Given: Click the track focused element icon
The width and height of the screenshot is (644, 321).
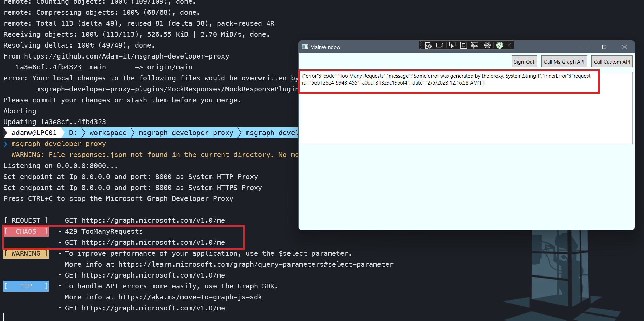Looking at the screenshot, I should (x=475, y=45).
